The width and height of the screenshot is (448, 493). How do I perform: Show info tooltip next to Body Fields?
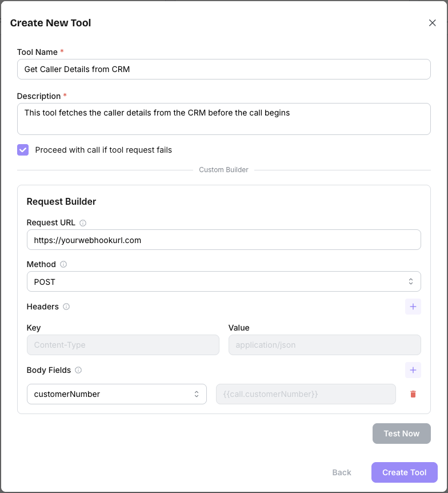(78, 370)
